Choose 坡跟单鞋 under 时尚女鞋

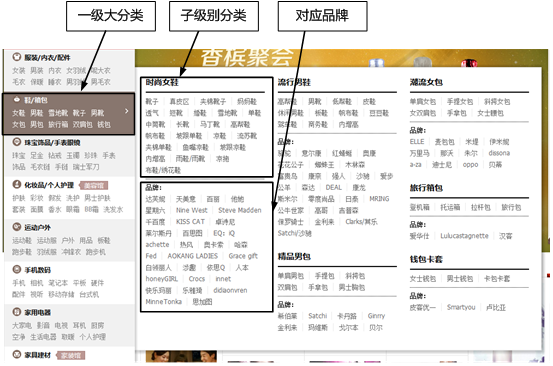click(x=189, y=136)
